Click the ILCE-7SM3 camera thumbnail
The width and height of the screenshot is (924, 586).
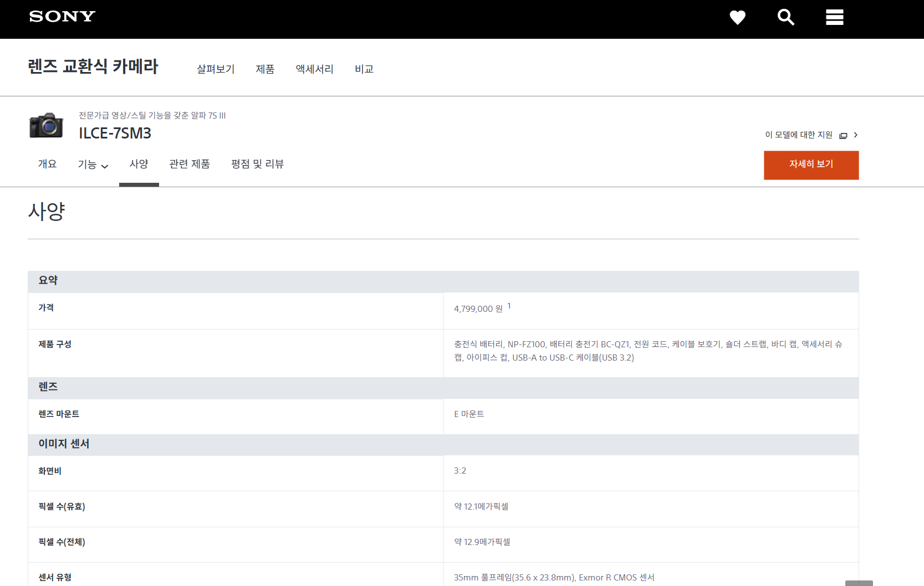[x=46, y=125]
